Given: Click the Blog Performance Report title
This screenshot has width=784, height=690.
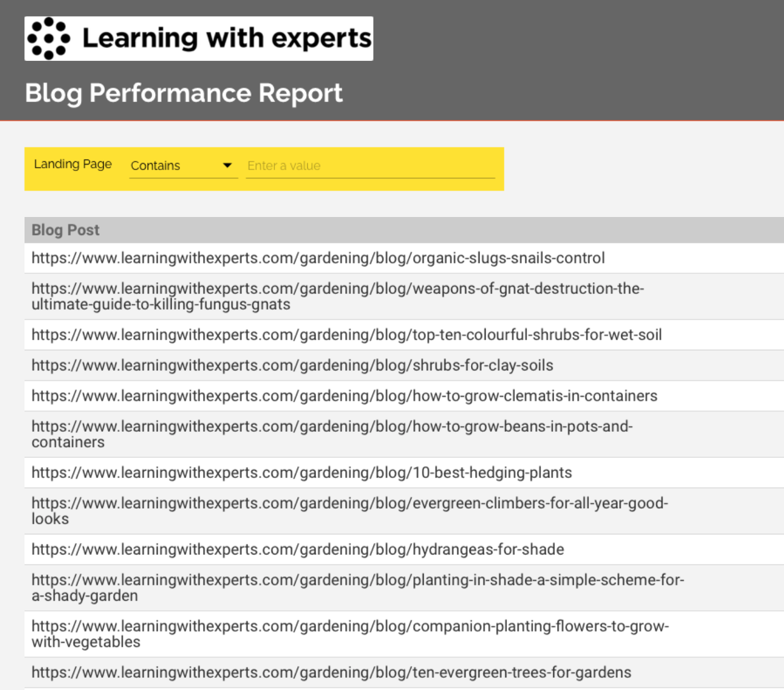Looking at the screenshot, I should (183, 93).
